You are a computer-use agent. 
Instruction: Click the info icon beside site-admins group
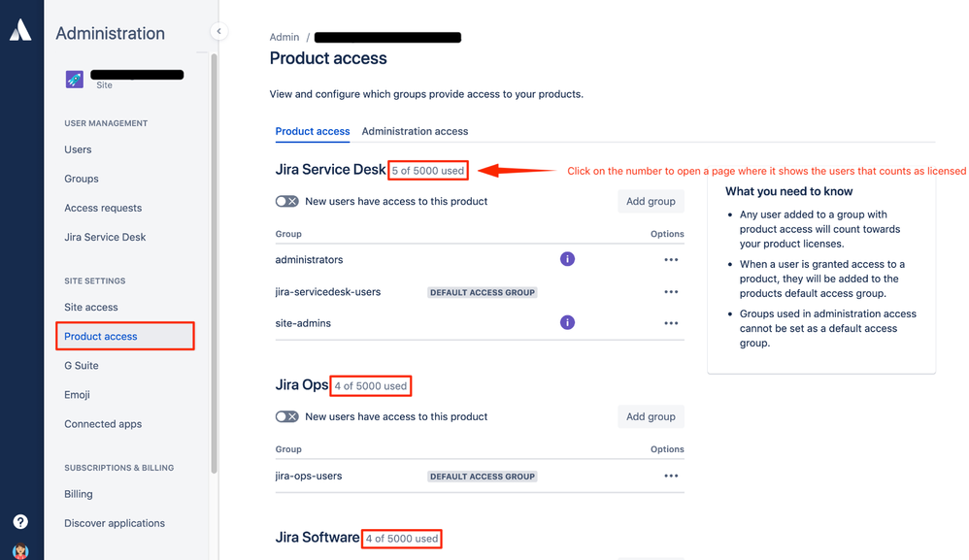pyautogui.click(x=567, y=321)
